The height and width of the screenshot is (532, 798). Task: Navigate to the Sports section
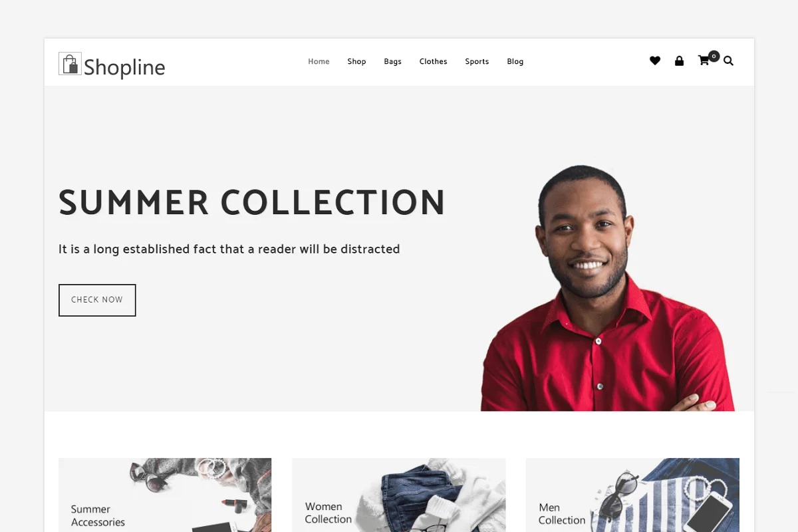[477, 61]
